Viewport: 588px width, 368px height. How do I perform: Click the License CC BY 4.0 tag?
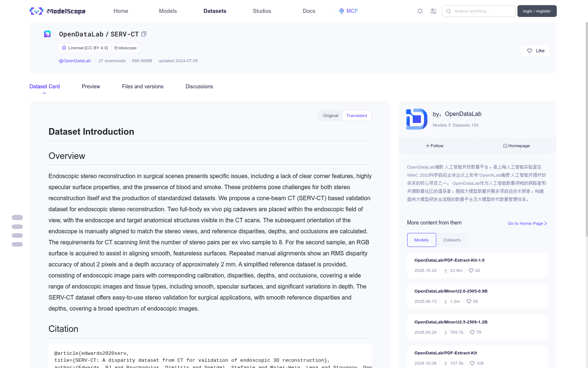point(85,48)
